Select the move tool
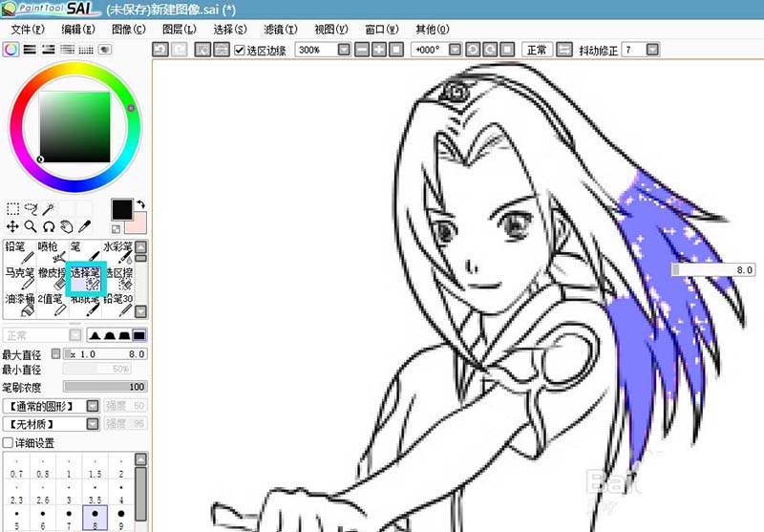The image size is (764, 532). [12, 226]
